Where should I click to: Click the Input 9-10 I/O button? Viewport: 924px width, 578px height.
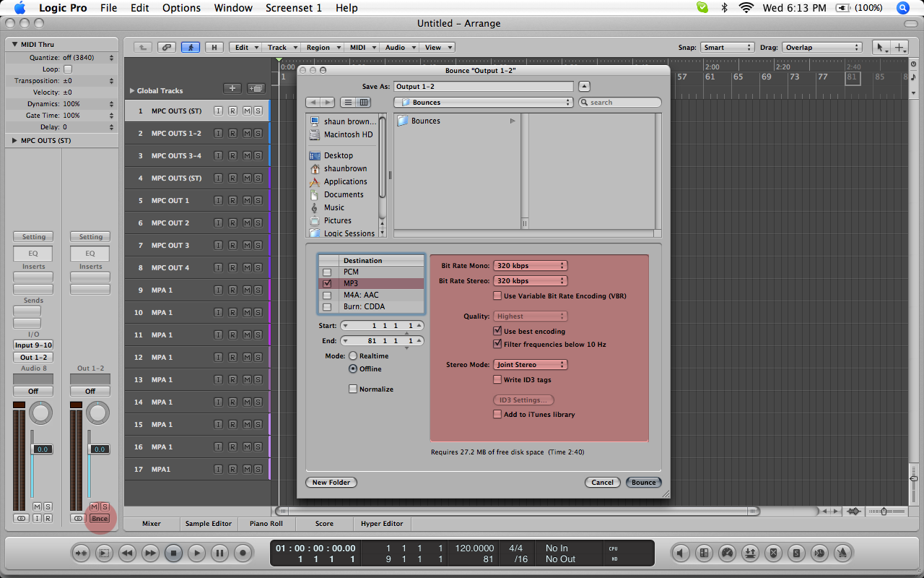33,345
